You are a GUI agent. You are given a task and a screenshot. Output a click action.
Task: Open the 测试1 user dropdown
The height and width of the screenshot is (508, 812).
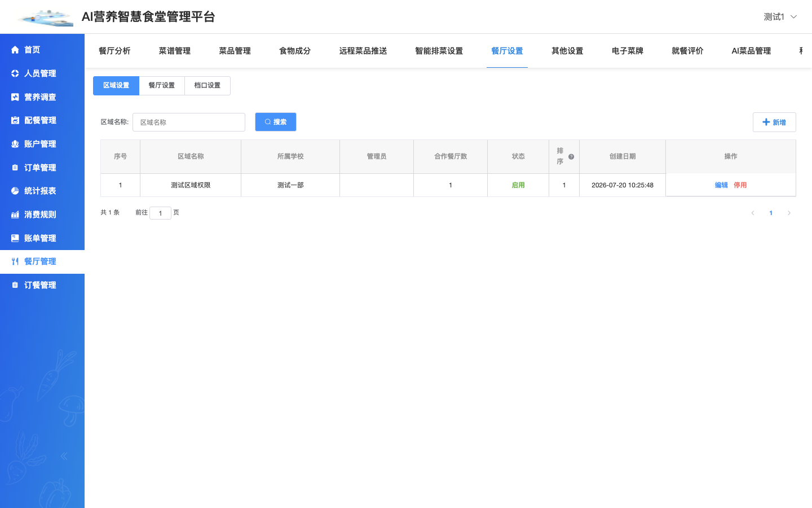click(780, 17)
